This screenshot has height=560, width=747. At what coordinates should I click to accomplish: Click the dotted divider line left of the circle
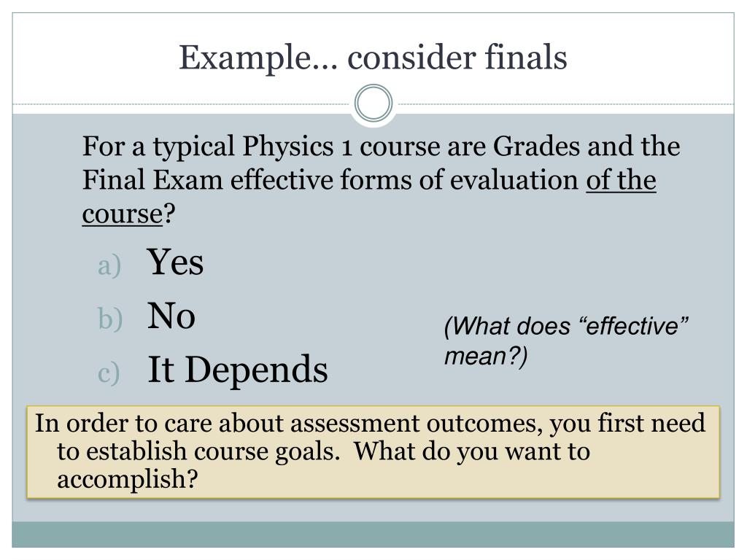pyautogui.click(x=182, y=104)
